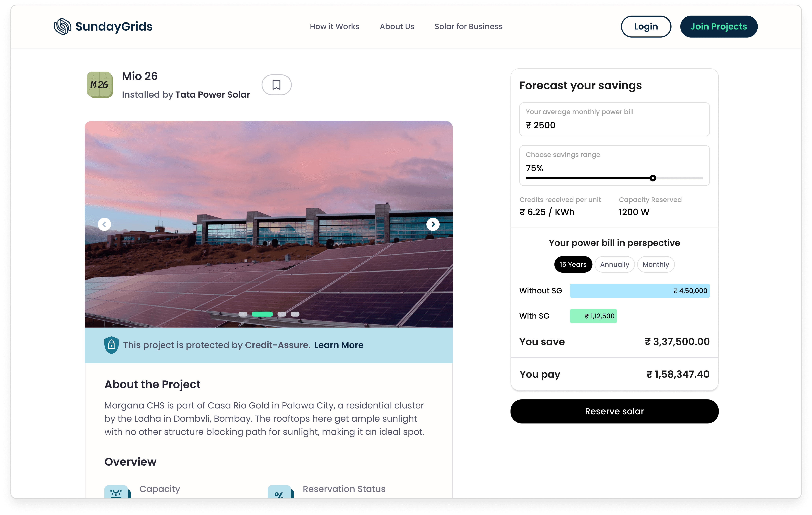Open How it Works page
Image resolution: width=812 pixels, height=515 pixels.
point(334,27)
